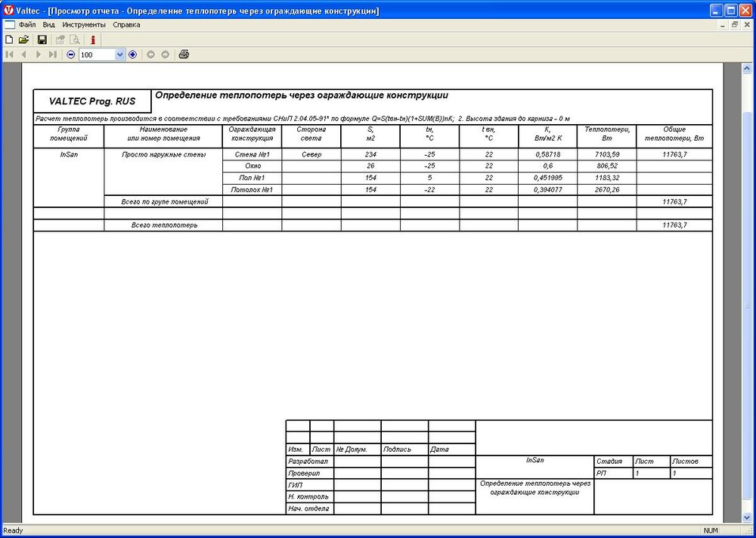This screenshot has width=756, height=538.
Task: Click the vertical scrollbar down arrow
Action: point(747,518)
